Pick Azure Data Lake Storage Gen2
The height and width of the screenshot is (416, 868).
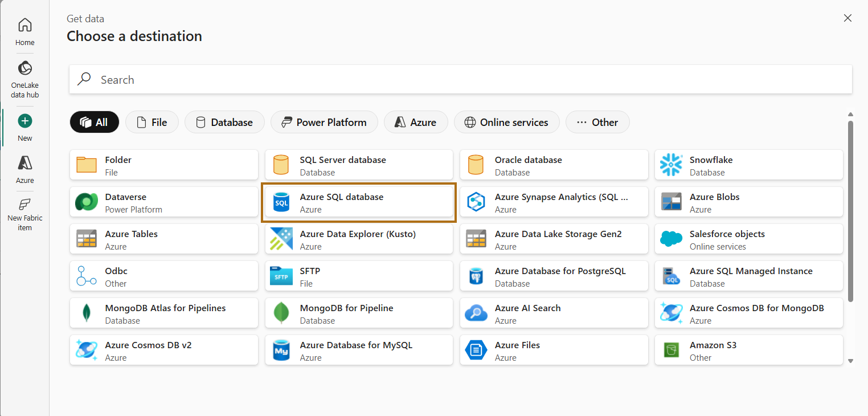(x=554, y=239)
